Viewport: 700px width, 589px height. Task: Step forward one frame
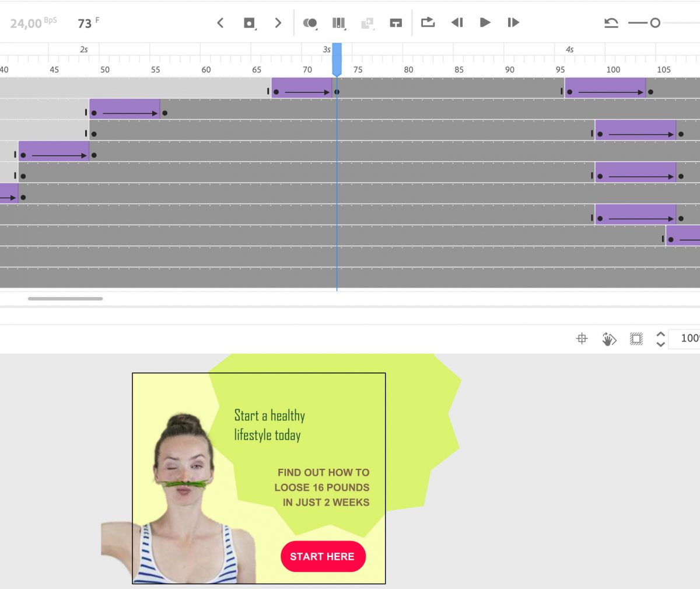click(x=513, y=23)
